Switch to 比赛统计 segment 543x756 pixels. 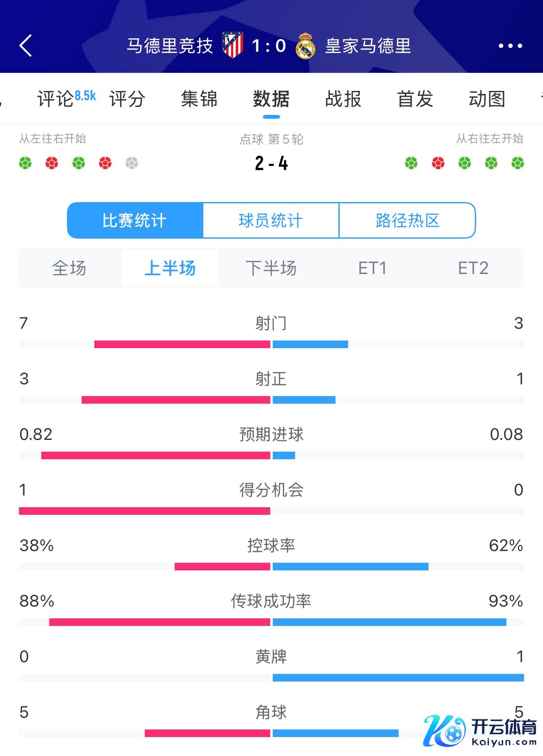135,221
